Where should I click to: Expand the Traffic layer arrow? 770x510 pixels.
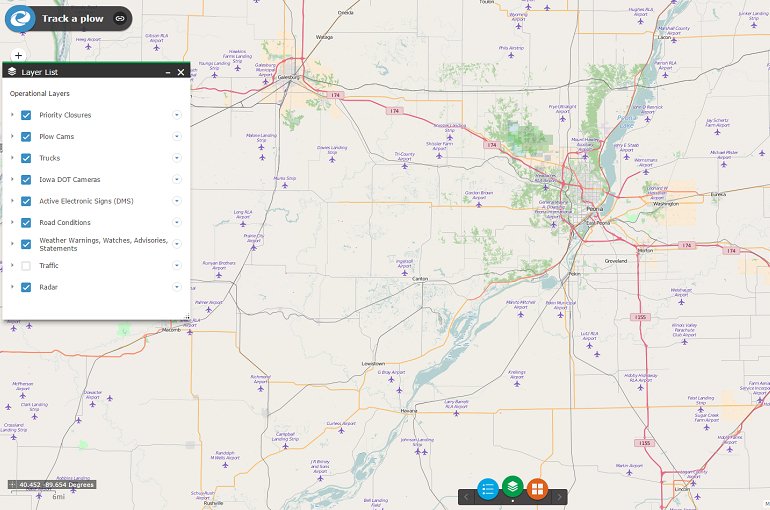12,265
